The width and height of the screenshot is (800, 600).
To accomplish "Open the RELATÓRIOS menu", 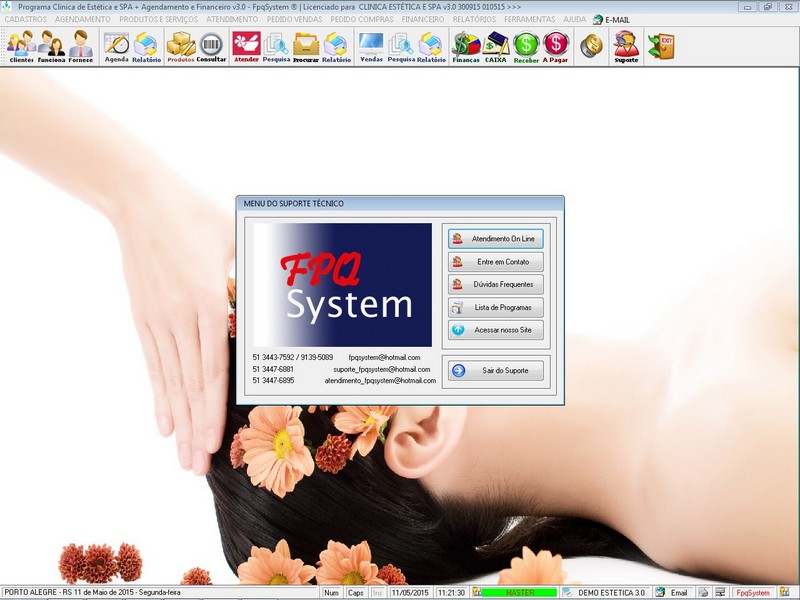I will pos(474,19).
